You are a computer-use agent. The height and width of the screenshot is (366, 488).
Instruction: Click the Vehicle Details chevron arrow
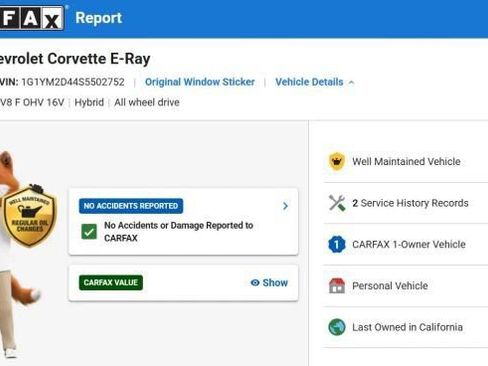click(x=351, y=82)
